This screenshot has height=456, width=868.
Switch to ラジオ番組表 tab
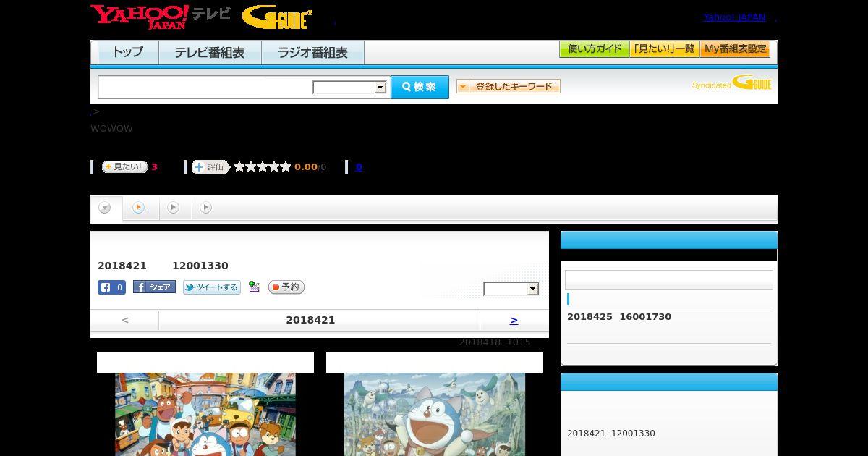(312, 53)
